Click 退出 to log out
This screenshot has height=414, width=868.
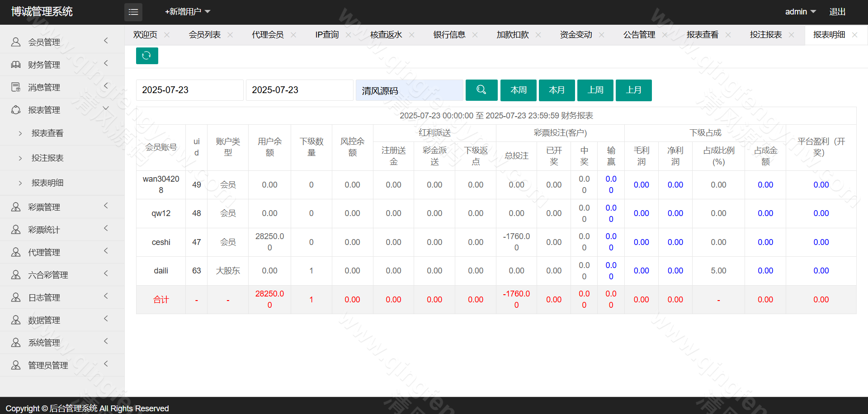(837, 12)
